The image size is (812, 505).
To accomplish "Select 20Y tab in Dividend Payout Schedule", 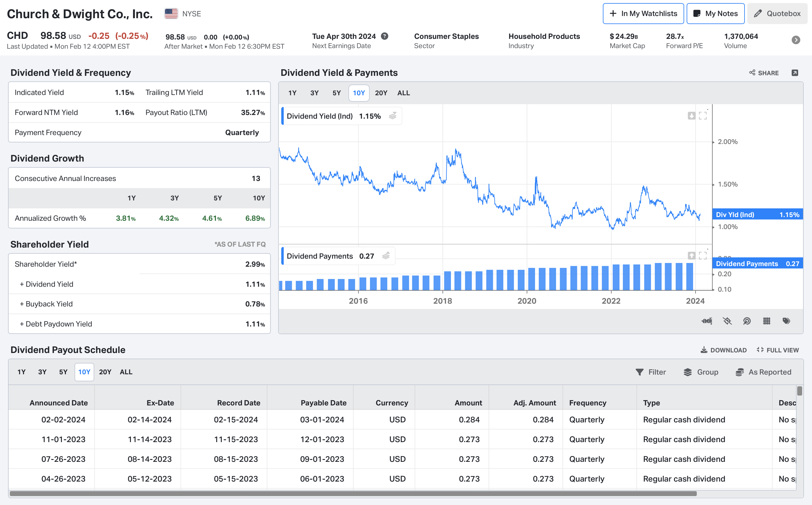I will point(105,372).
